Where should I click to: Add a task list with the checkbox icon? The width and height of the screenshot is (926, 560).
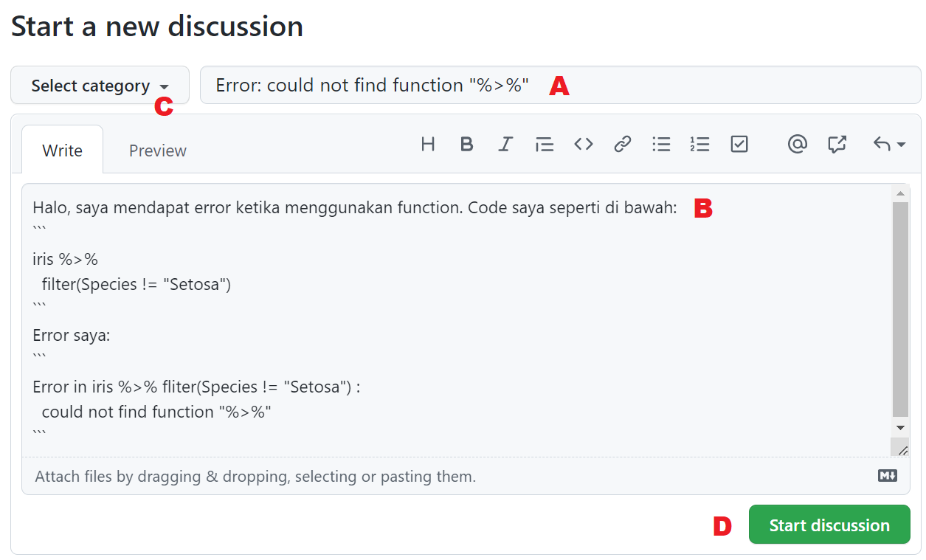tap(739, 144)
